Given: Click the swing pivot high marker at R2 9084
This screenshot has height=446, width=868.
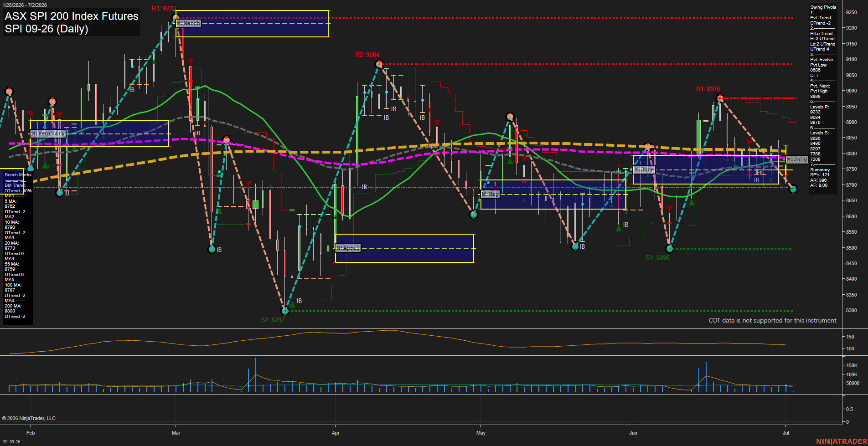Looking at the screenshot, I should [379, 65].
